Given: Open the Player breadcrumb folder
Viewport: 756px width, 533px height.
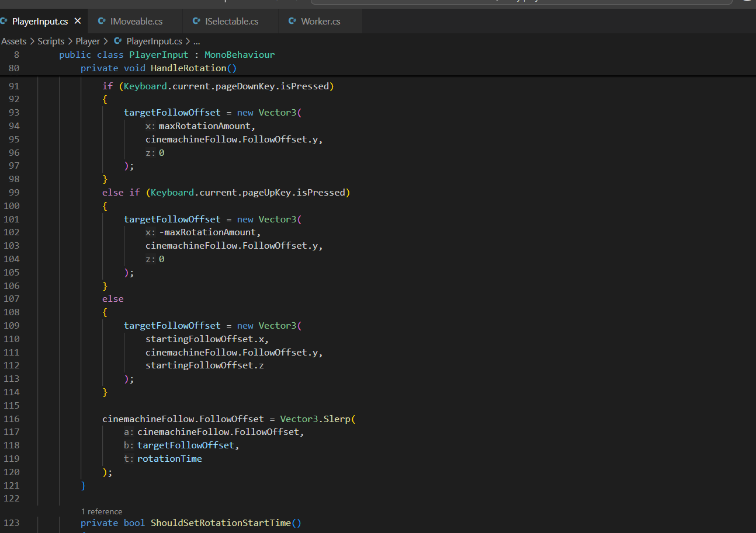Looking at the screenshot, I should [x=88, y=41].
